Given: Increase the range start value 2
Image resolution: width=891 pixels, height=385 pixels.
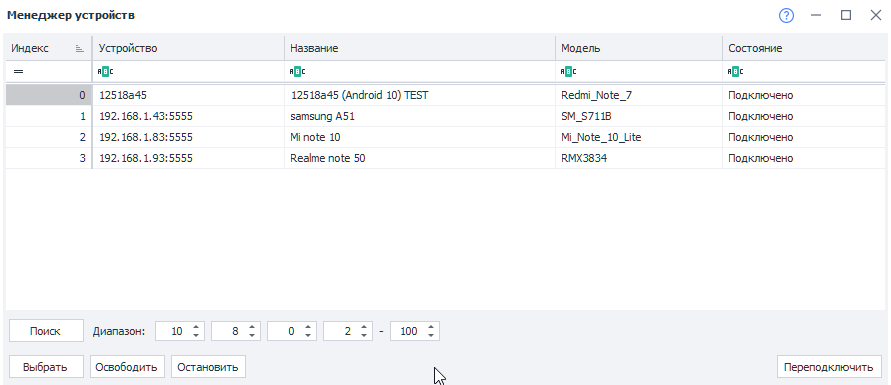Looking at the screenshot, I should pos(364,327).
